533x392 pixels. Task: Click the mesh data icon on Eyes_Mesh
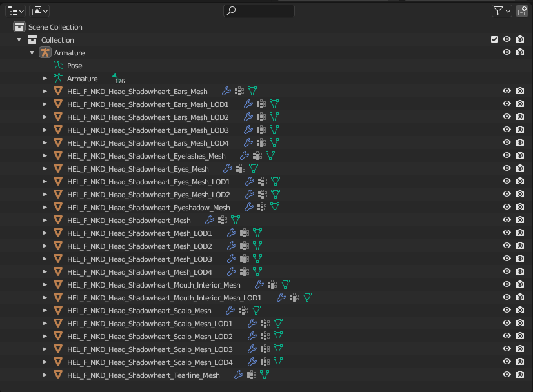click(x=254, y=168)
